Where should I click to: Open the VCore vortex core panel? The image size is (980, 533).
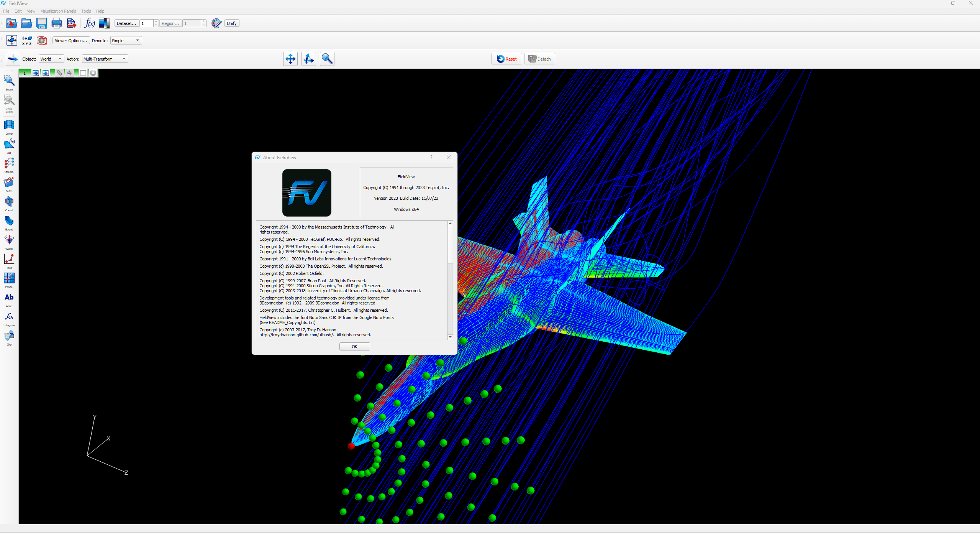9,242
